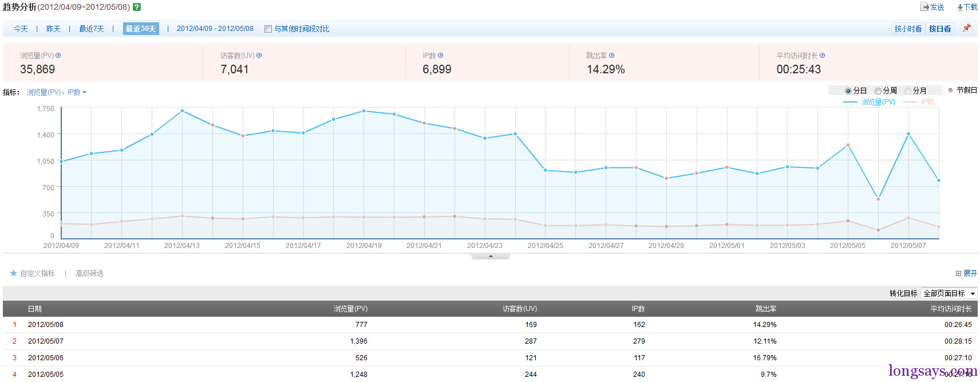Switch to the 最近7天 tab
Image resolution: width=980 pixels, height=382 pixels.
92,29
